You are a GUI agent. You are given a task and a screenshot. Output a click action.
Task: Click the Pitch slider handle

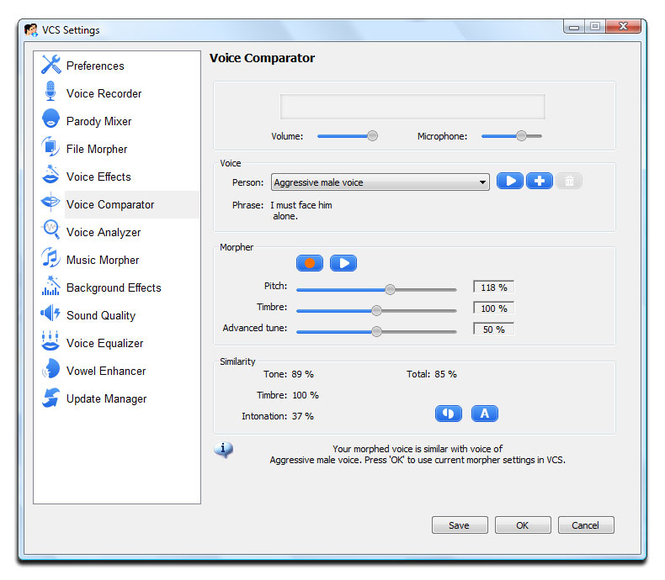pyautogui.click(x=390, y=290)
